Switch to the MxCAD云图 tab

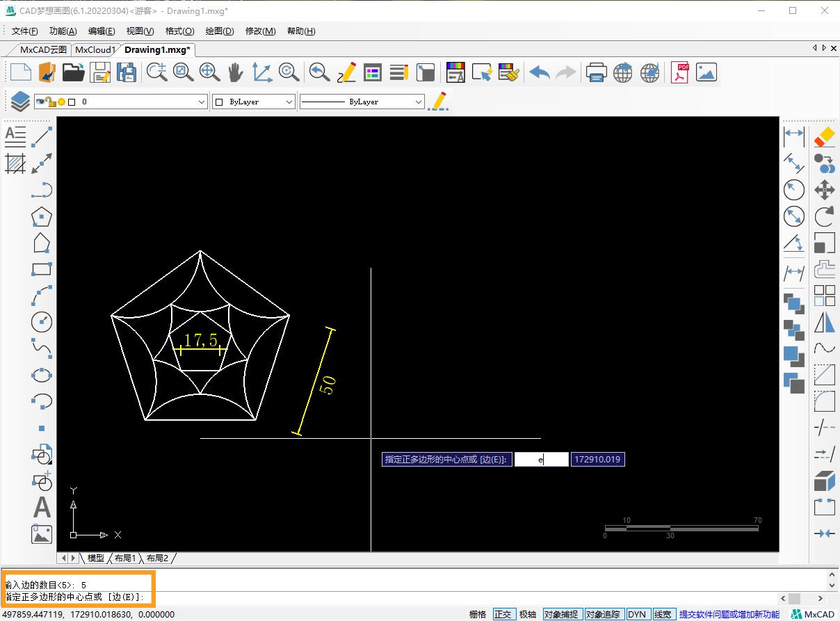(x=43, y=49)
